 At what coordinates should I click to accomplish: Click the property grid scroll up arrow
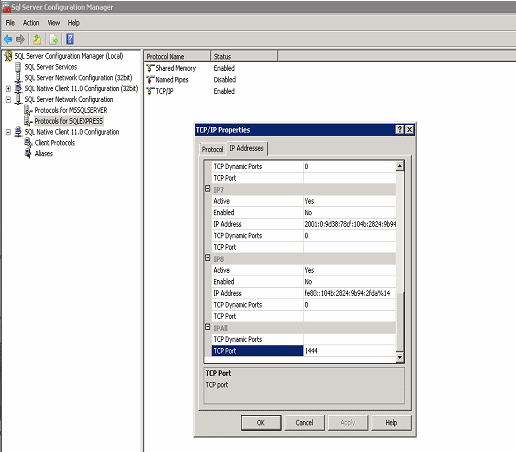click(x=400, y=166)
